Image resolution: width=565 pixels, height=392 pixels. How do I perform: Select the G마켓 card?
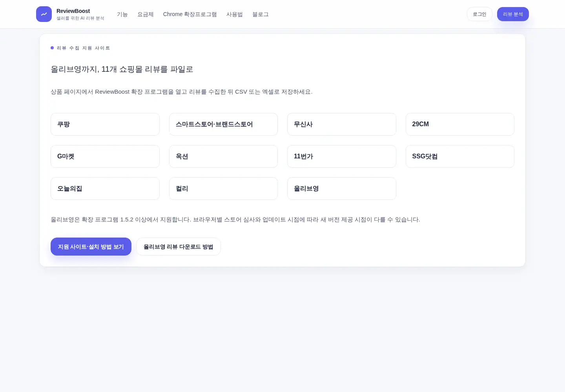point(105,156)
